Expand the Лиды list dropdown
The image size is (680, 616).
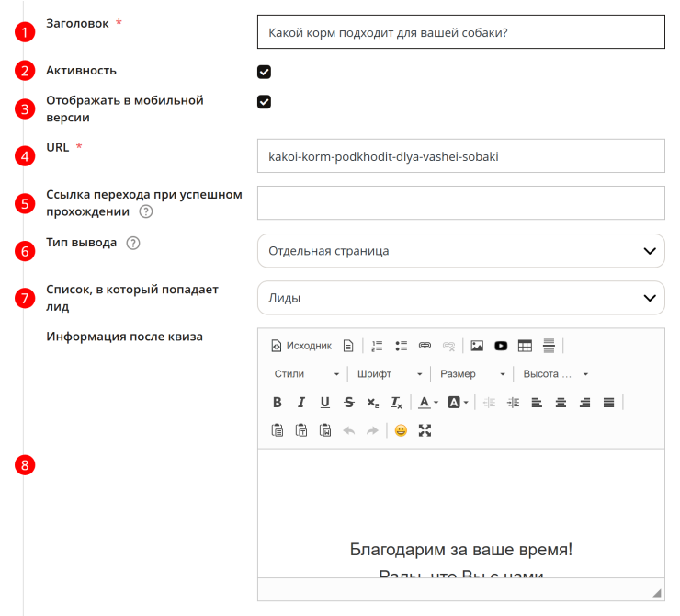click(x=461, y=298)
